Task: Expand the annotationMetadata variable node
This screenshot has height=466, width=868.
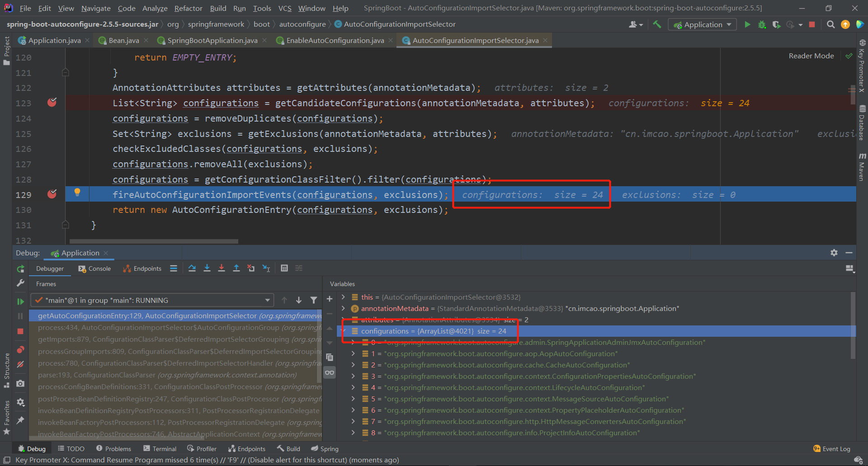Action: 344,308
